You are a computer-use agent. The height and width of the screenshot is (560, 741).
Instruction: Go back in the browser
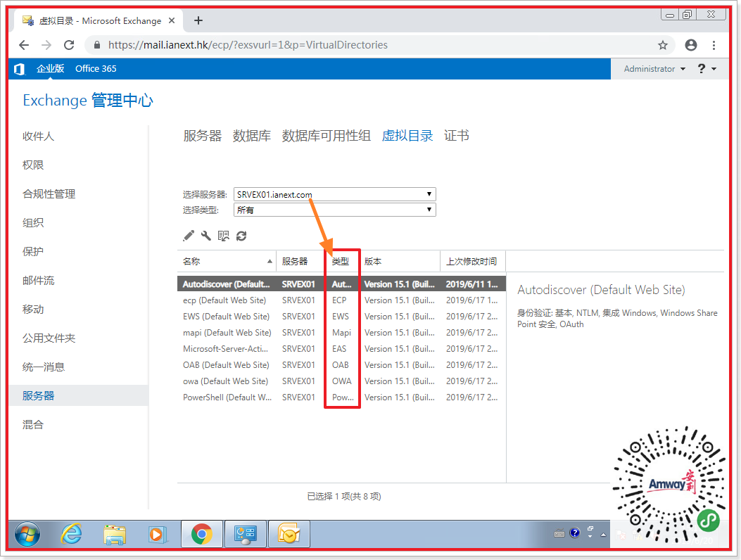(x=24, y=45)
